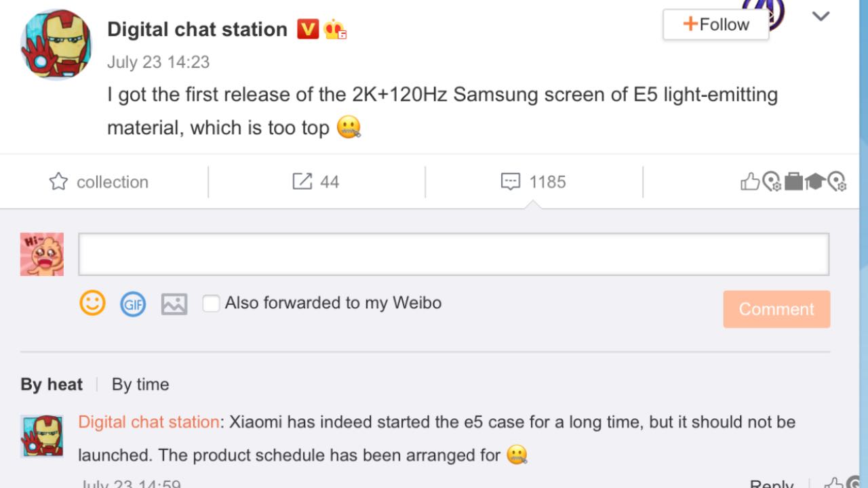Enable Also forwarded to my Weibo

[x=212, y=303]
